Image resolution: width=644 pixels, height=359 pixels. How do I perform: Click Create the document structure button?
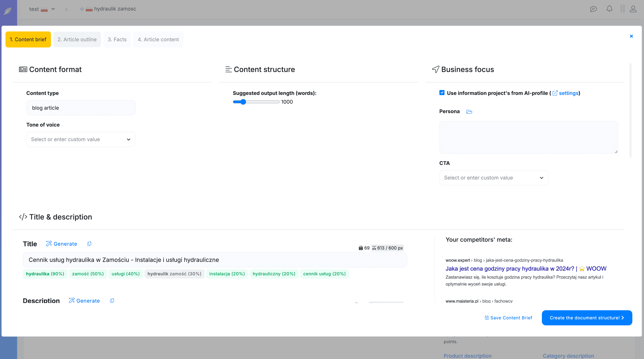(587, 318)
